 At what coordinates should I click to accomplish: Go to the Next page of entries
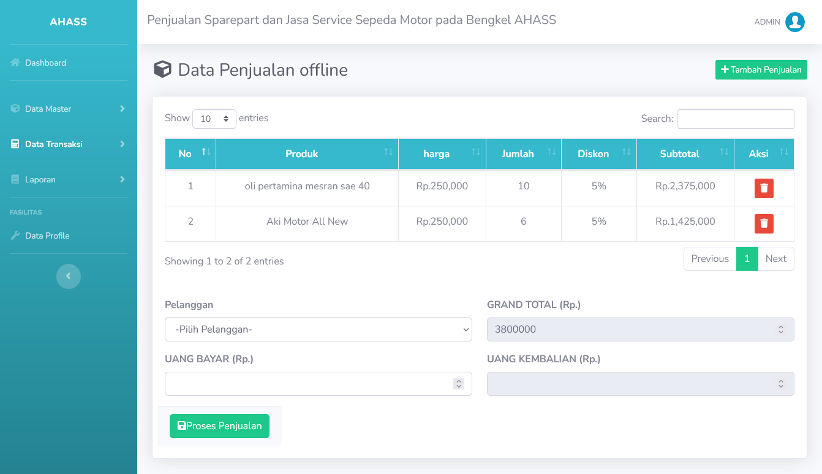coord(776,259)
